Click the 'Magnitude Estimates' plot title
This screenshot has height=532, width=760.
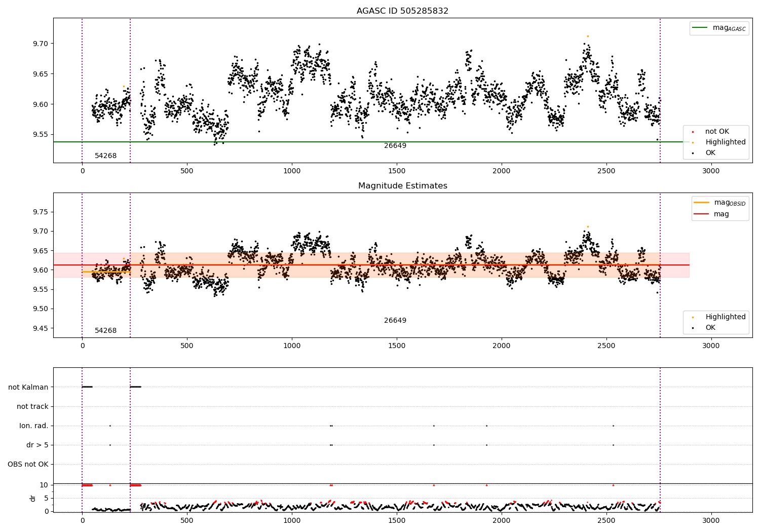[402, 186]
